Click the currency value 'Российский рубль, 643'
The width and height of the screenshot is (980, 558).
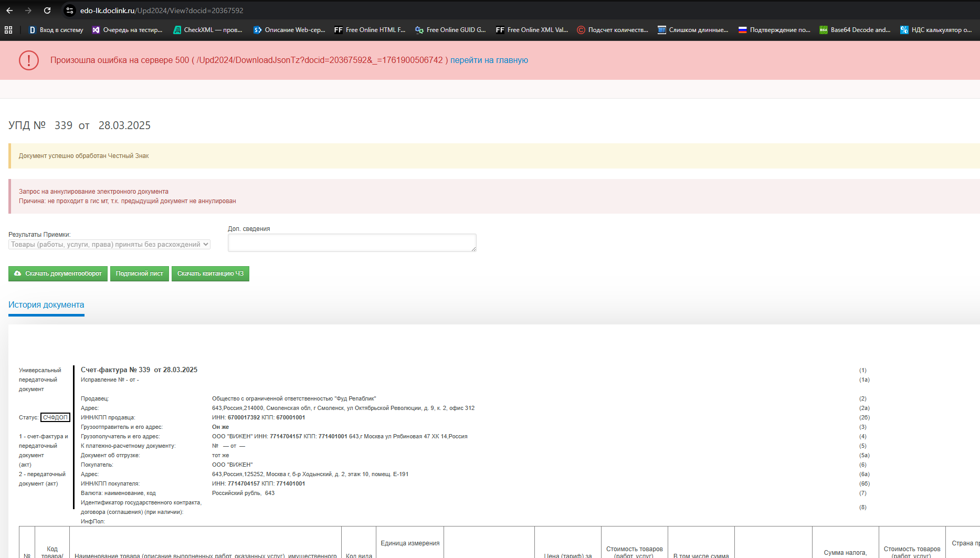click(x=243, y=493)
